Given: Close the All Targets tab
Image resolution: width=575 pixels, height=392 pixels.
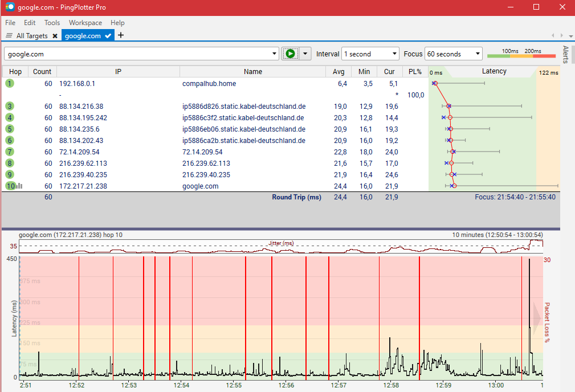Looking at the screenshot, I should 55,36.
